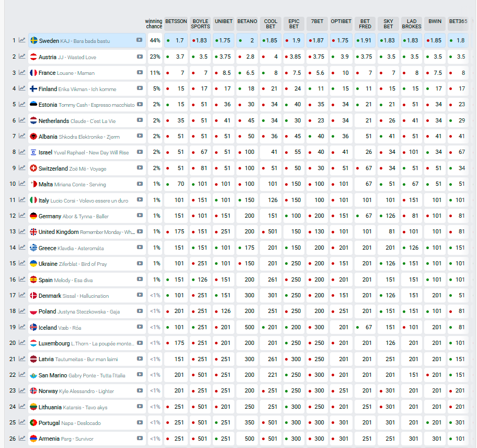Open the COOL BET column header
Image resolution: width=477 pixels, height=448 pixels.
(x=270, y=24)
